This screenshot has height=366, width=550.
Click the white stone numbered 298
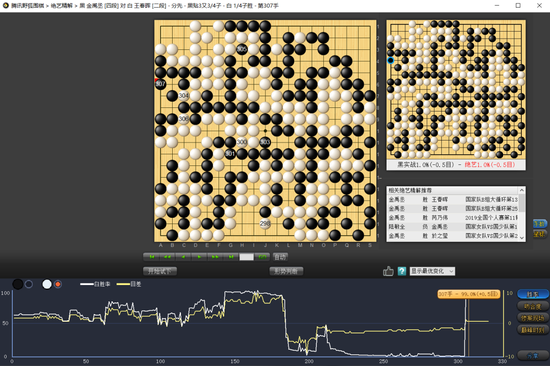pyautogui.click(x=265, y=223)
